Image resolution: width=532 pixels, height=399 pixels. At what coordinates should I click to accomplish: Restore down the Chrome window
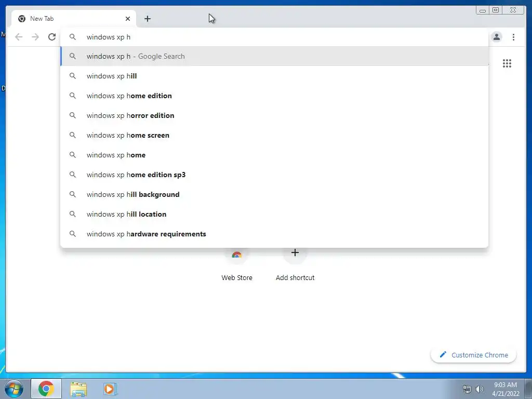[x=496, y=10]
